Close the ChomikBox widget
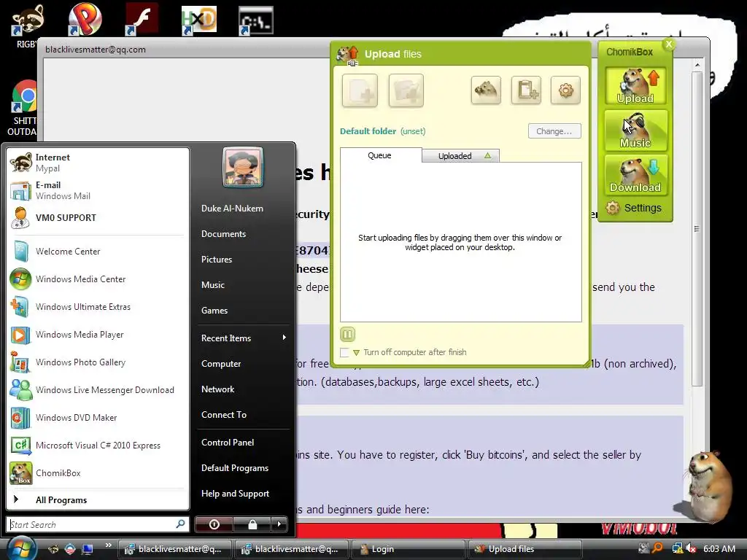This screenshot has height=560, width=747. click(669, 44)
